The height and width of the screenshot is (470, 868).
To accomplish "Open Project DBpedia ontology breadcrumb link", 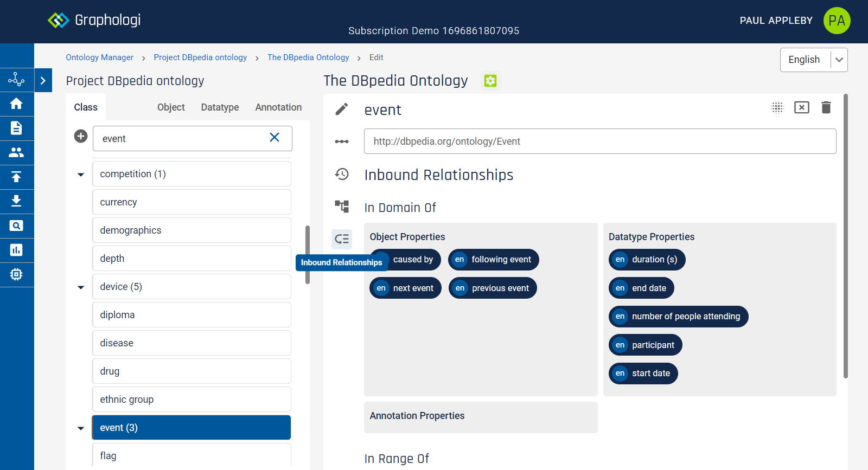I will click(200, 57).
